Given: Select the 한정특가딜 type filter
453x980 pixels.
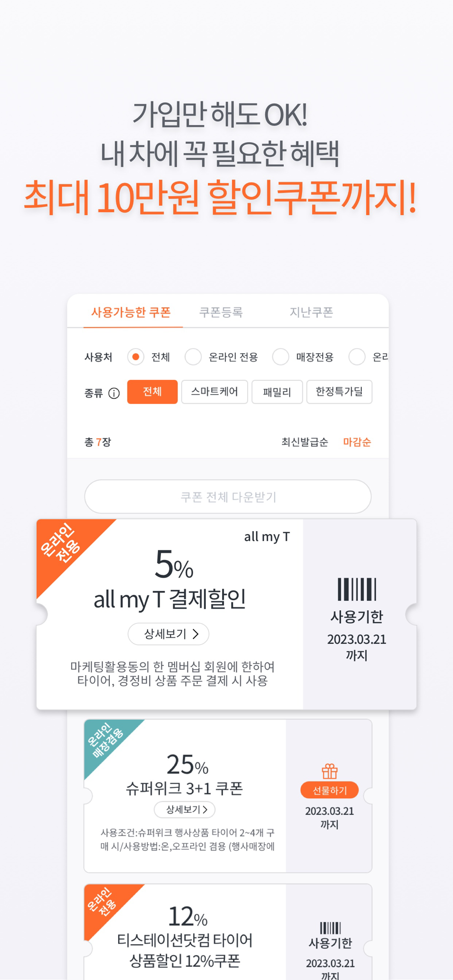Looking at the screenshot, I should [x=339, y=392].
